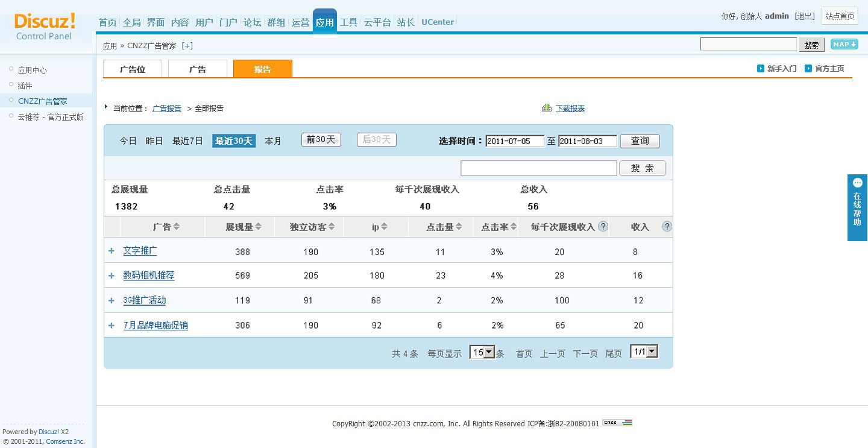The height and width of the screenshot is (448, 868).
Task: Click the MAP button icon
Action: pyautogui.click(x=844, y=44)
